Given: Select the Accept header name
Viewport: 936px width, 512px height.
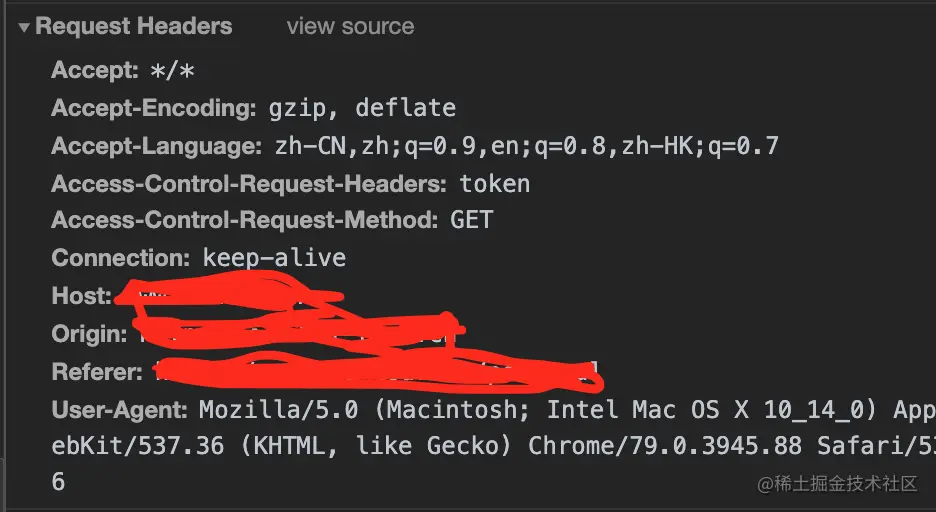Looking at the screenshot, I should pos(95,70).
